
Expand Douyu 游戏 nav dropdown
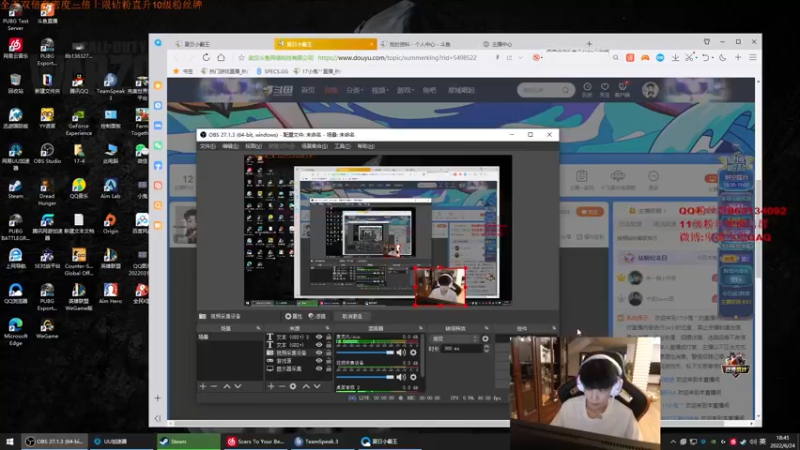(406, 90)
